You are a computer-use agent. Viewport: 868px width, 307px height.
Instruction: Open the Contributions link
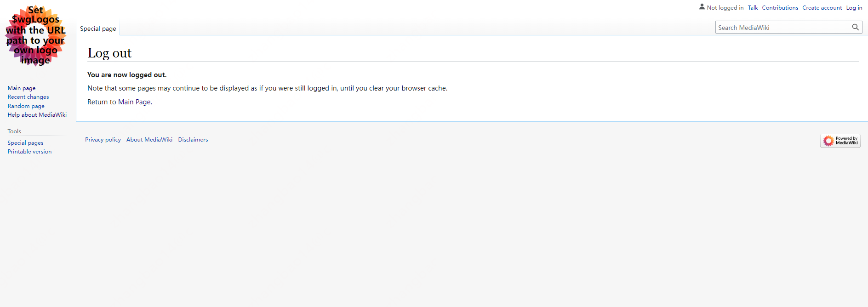tap(780, 8)
